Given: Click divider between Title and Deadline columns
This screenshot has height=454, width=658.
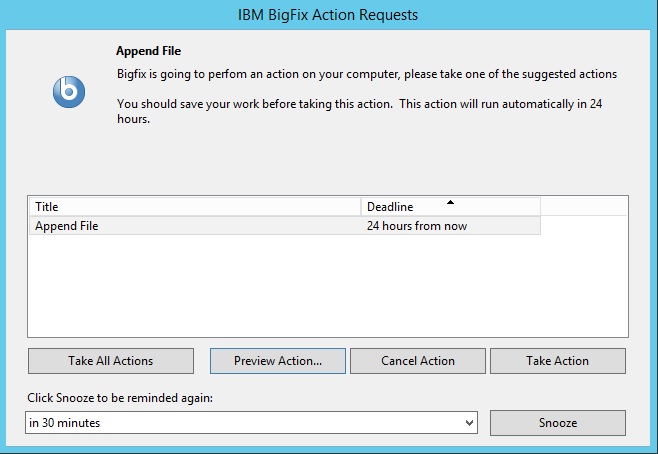Looking at the screenshot, I should point(361,207).
